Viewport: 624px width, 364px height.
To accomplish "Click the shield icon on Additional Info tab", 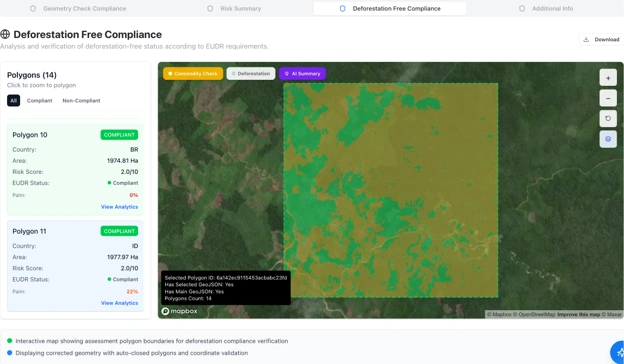I will [x=522, y=8].
